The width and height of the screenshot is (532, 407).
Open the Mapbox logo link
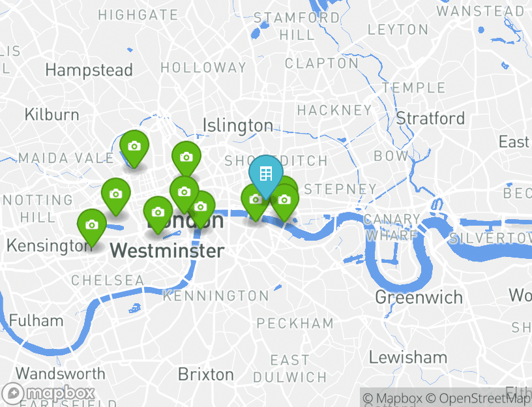pyautogui.click(x=48, y=393)
